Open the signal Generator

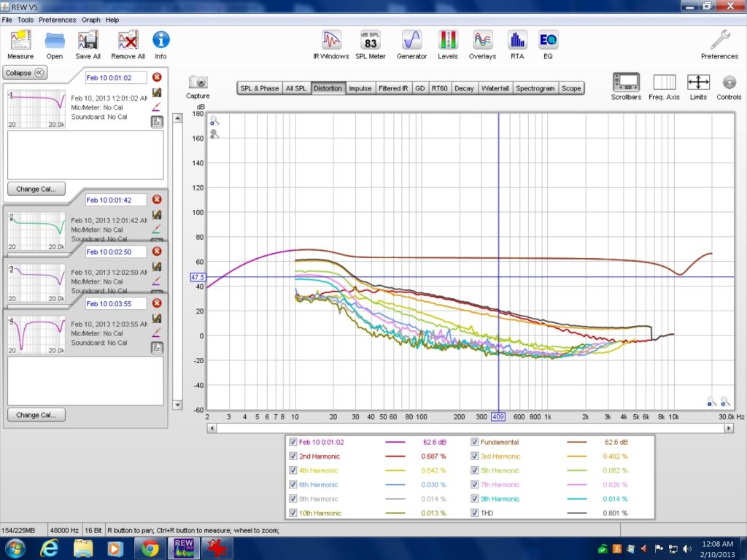[411, 40]
